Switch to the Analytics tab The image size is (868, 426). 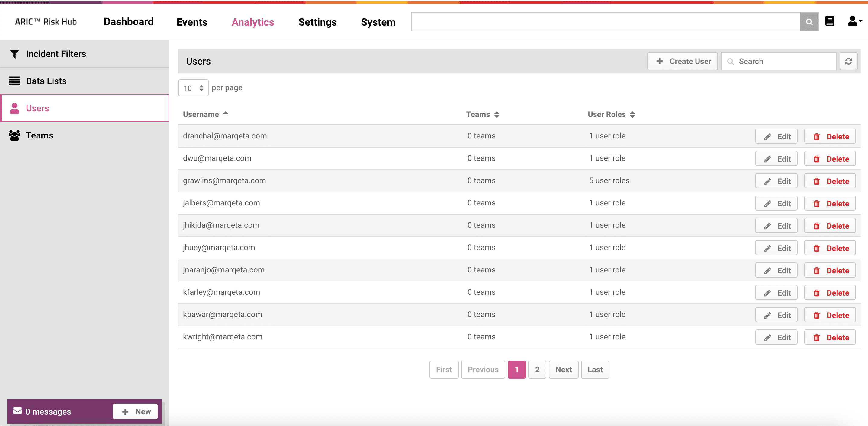click(x=253, y=22)
